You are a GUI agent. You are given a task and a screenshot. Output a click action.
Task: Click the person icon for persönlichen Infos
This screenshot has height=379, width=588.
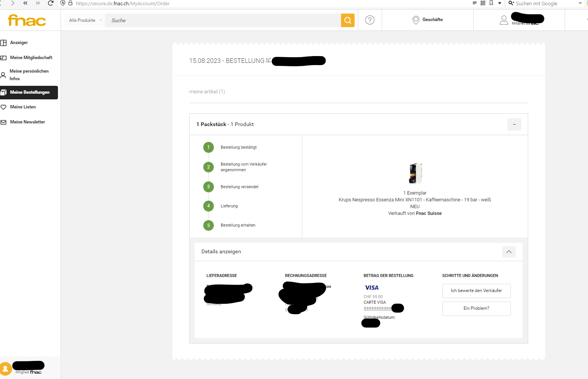[3, 75]
